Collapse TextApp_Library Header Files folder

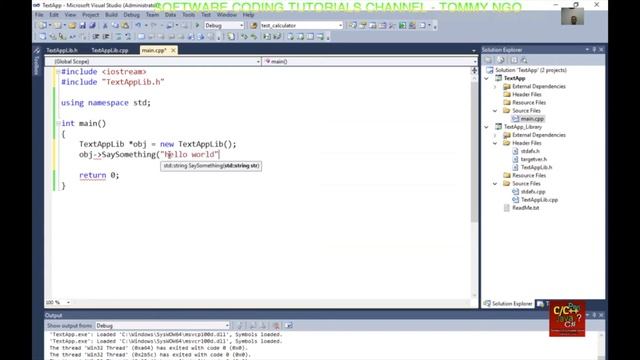pos(495,143)
